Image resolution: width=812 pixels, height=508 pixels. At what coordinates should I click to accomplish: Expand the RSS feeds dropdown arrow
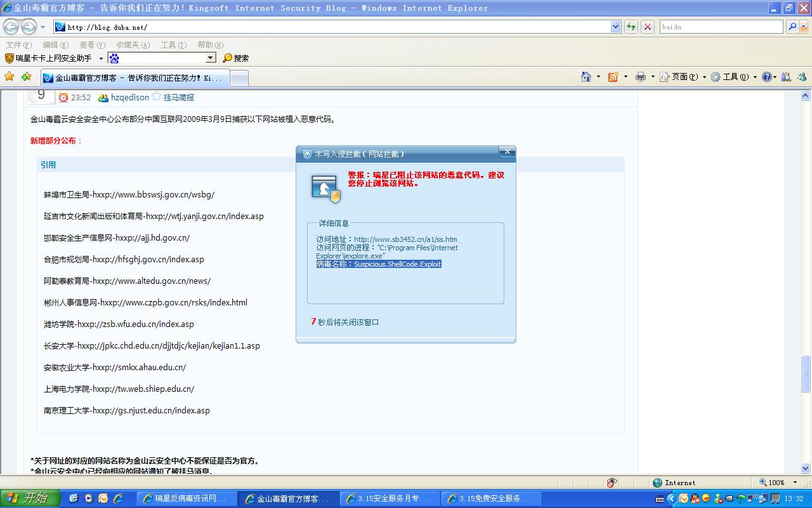tap(625, 77)
